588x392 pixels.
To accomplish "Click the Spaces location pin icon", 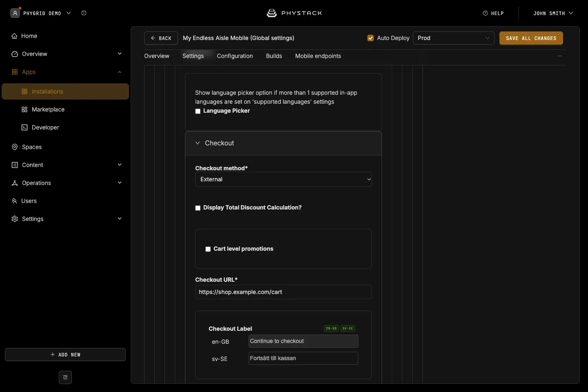I will tap(15, 147).
